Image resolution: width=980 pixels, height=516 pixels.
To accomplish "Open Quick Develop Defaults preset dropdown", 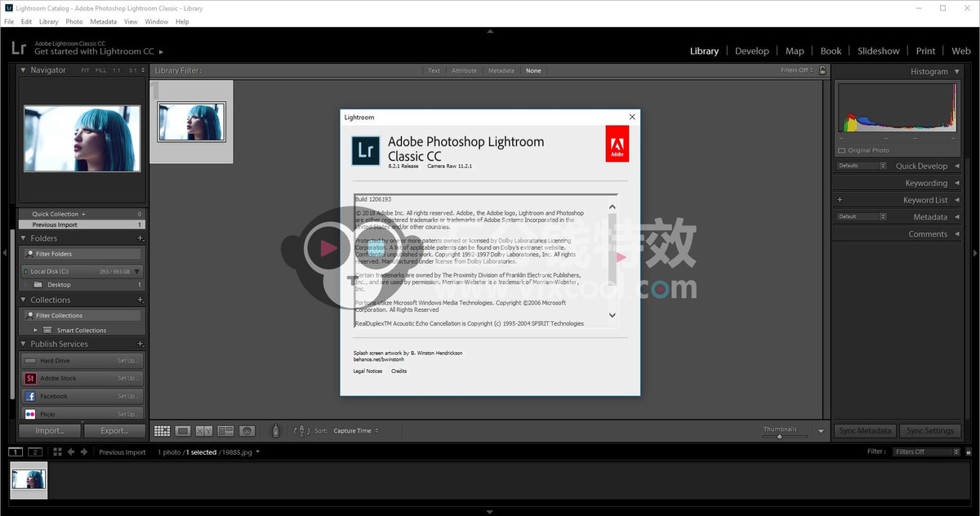I will click(861, 166).
